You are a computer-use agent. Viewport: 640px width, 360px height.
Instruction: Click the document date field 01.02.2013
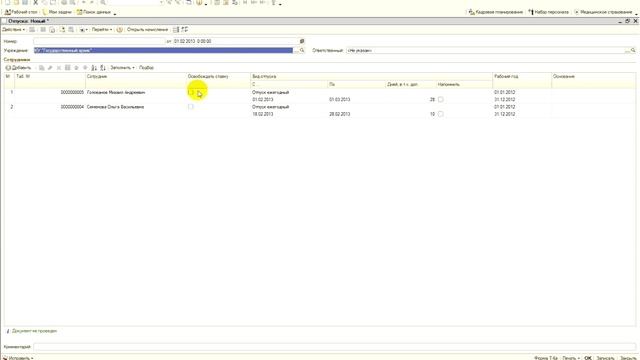point(236,41)
